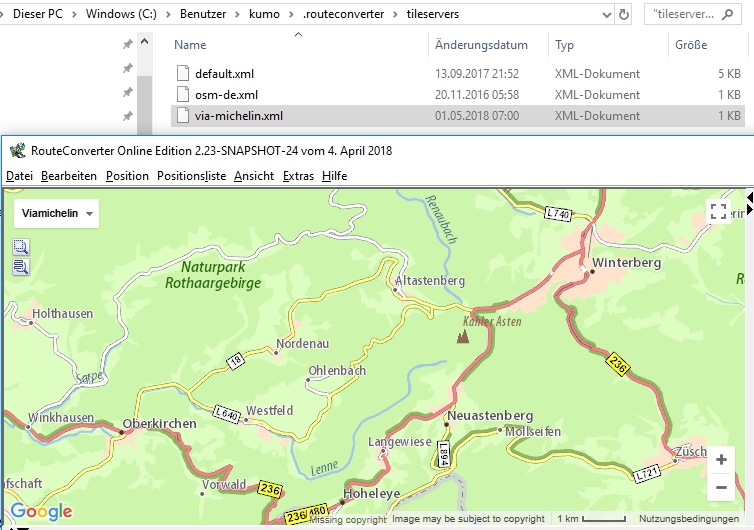This screenshot has width=754, height=530.
Task: Click the RouteConverter title bar app icon
Action: coord(17,151)
